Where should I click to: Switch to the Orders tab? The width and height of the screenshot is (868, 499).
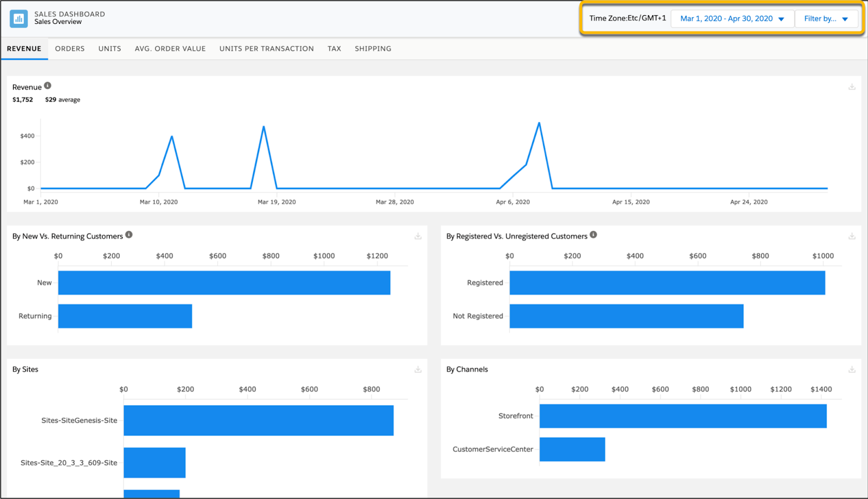[x=69, y=48]
